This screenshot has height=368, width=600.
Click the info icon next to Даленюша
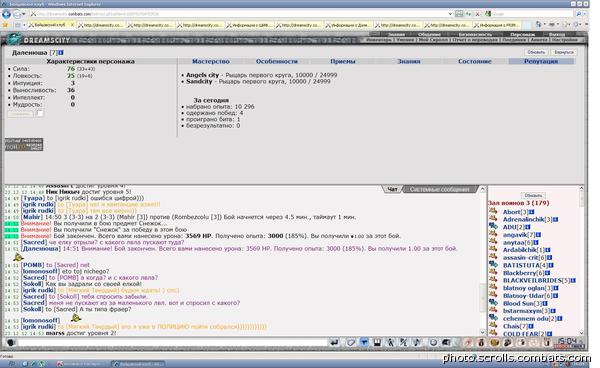tap(61, 53)
